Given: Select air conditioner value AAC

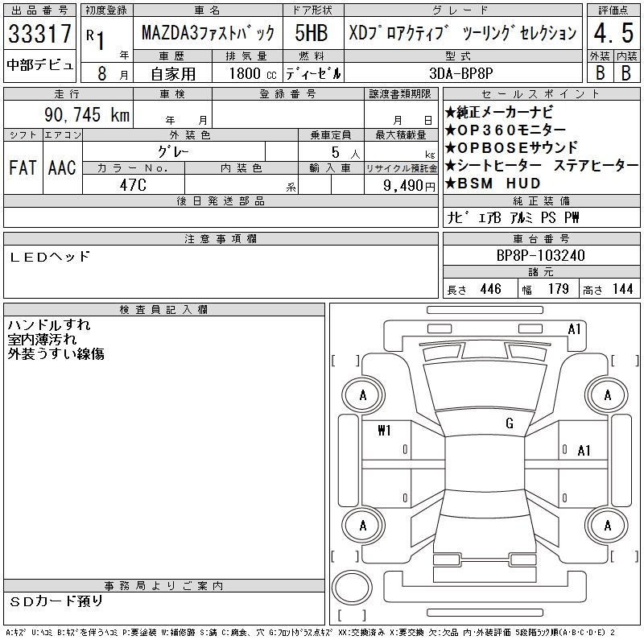Looking at the screenshot, I should pos(62,167).
